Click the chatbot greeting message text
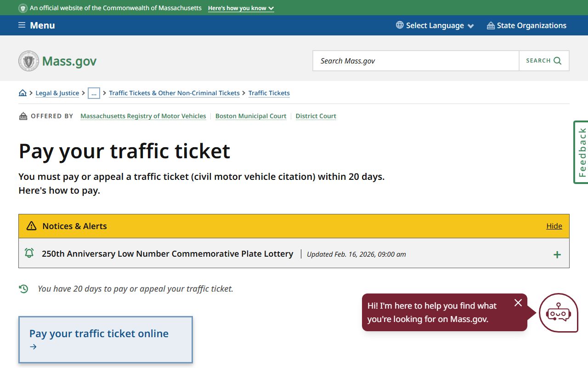This screenshot has height=368, width=588. [432, 312]
